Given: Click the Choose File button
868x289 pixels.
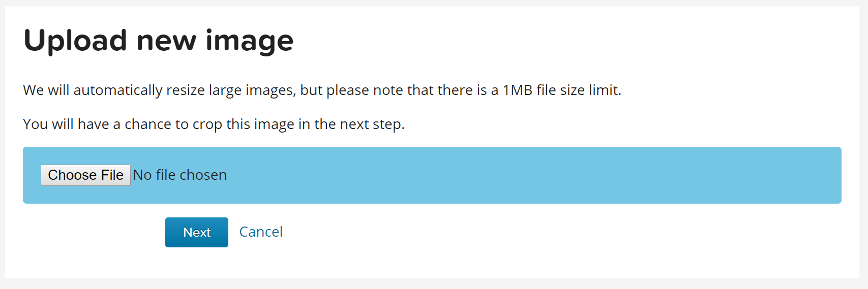Looking at the screenshot, I should 85,175.
